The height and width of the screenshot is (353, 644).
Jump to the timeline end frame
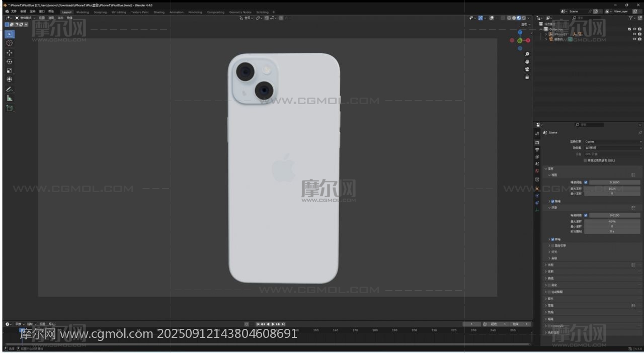[x=283, y=324]
